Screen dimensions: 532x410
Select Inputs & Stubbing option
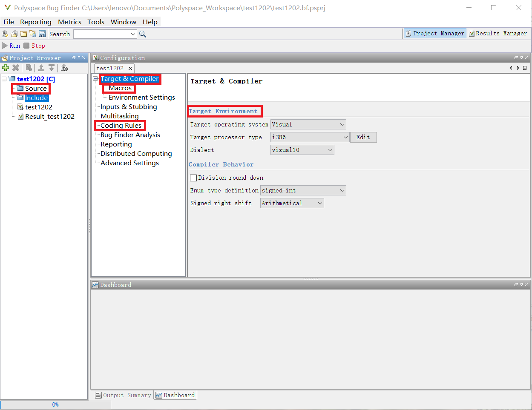[129, 107]
